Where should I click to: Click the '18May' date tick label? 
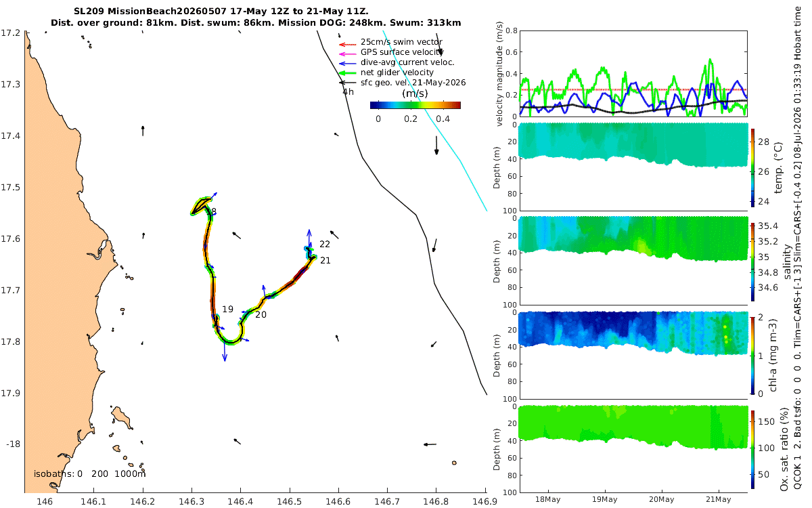pos(547,500)
